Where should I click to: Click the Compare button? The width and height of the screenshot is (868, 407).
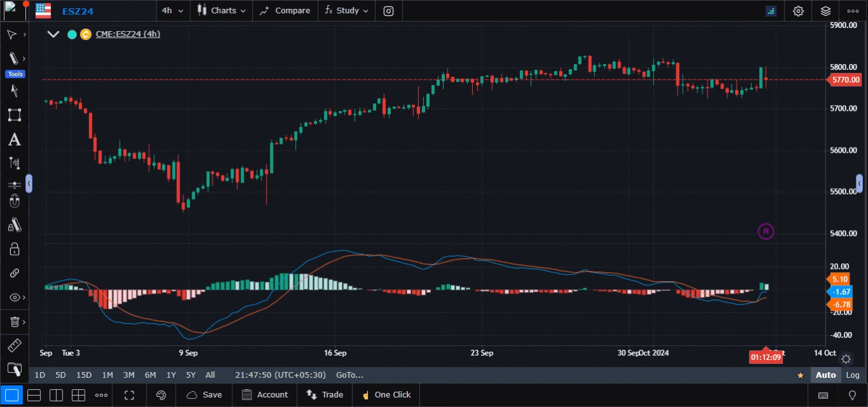click(284, 11)
